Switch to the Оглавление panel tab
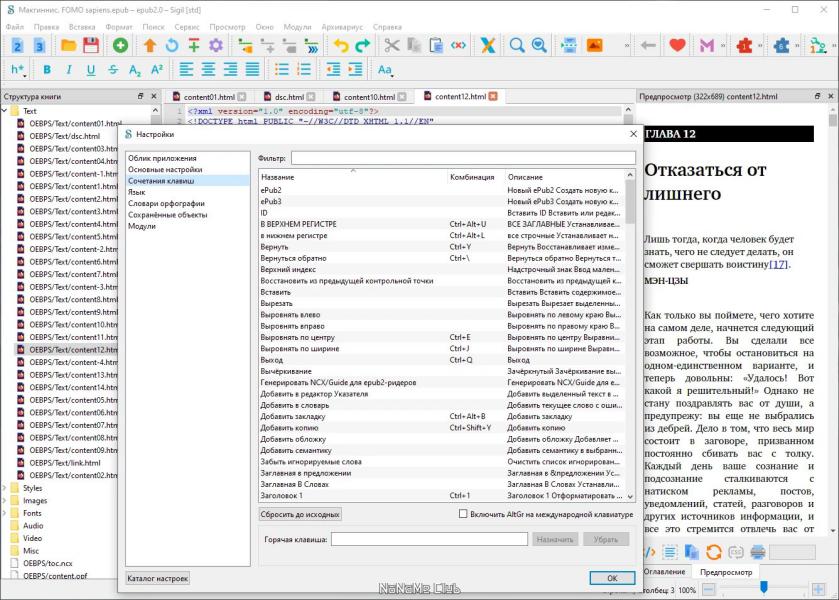 [665, 572]
